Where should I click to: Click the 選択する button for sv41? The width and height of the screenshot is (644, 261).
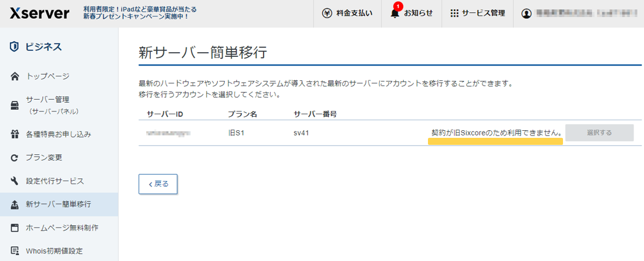(x=599, y=133)
